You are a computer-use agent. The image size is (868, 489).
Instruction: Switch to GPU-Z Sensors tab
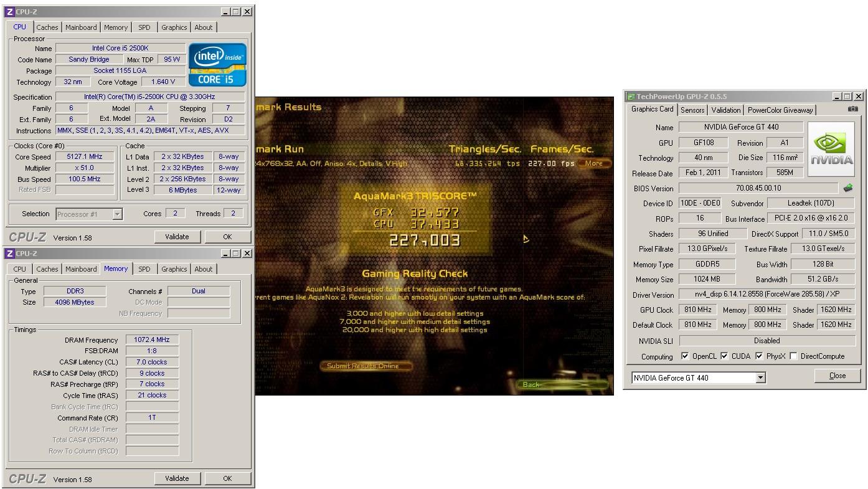pos(692,110)
